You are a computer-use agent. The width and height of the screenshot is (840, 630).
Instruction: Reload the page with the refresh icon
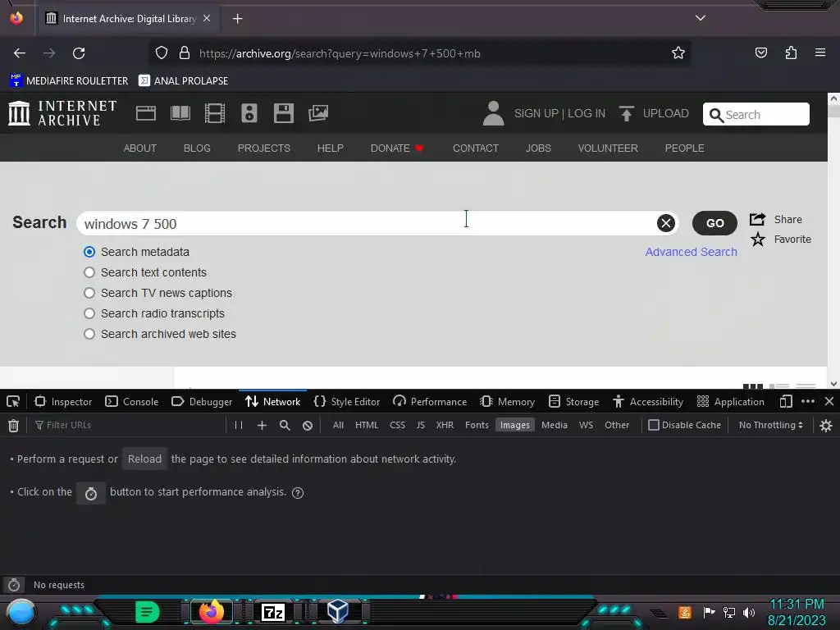(79, 53)
